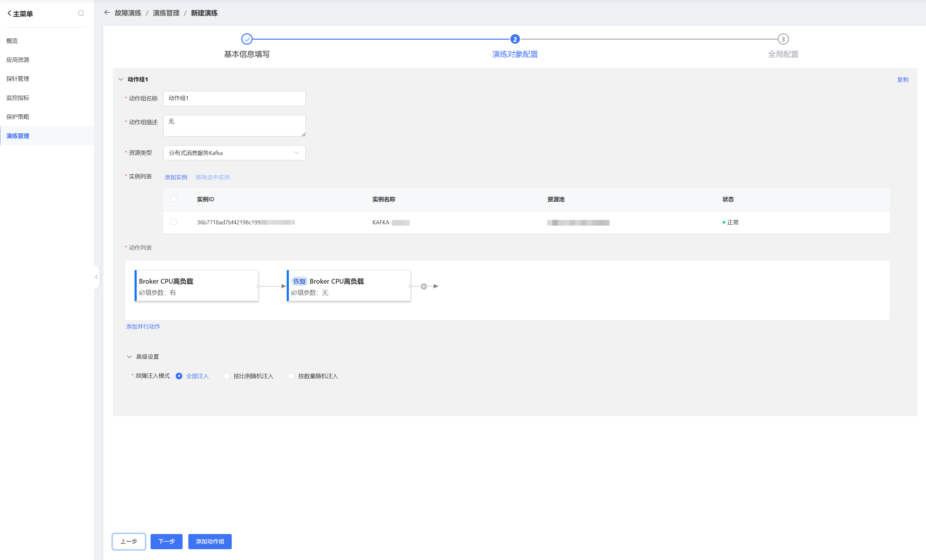Select 按数量随机注入 radio option
Viewport: 926px width, 560px height.
click(x=291, y=376)
